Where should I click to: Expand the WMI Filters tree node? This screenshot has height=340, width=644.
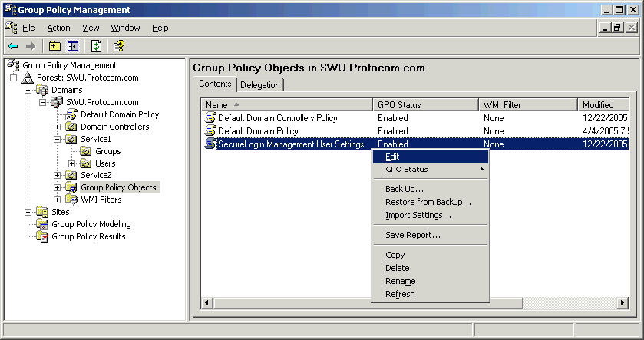coord(58,200)
